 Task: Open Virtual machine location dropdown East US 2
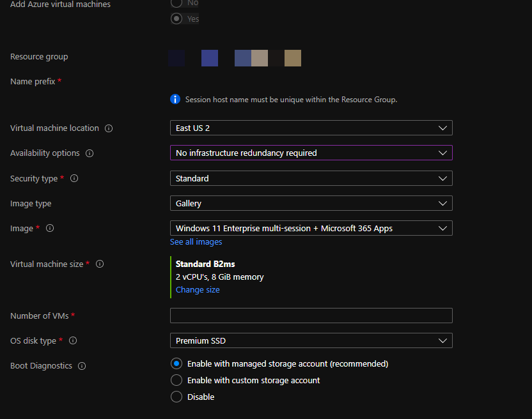click(x=311, y=128)
